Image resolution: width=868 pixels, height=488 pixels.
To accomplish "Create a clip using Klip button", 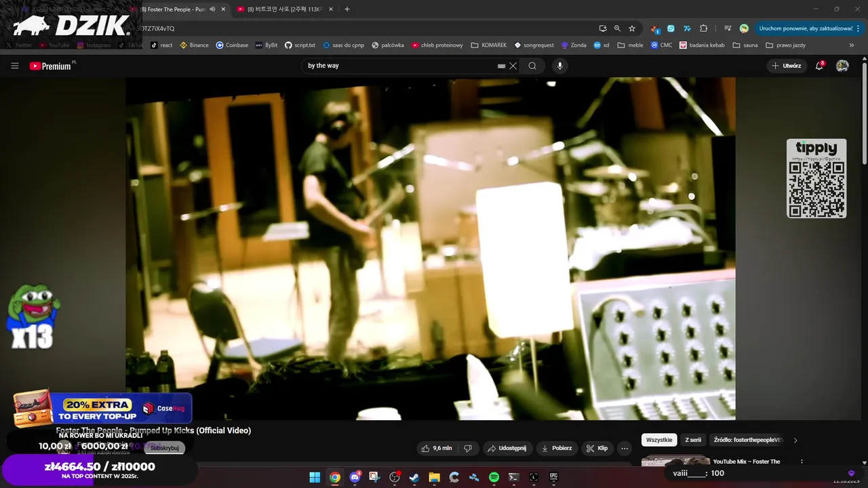I will (597, 448).
